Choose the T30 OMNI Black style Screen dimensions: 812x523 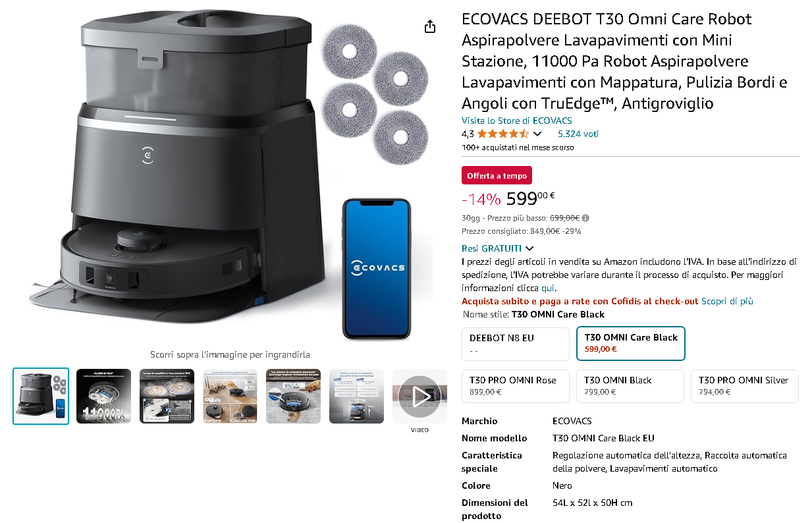click(x=630, y=386)
